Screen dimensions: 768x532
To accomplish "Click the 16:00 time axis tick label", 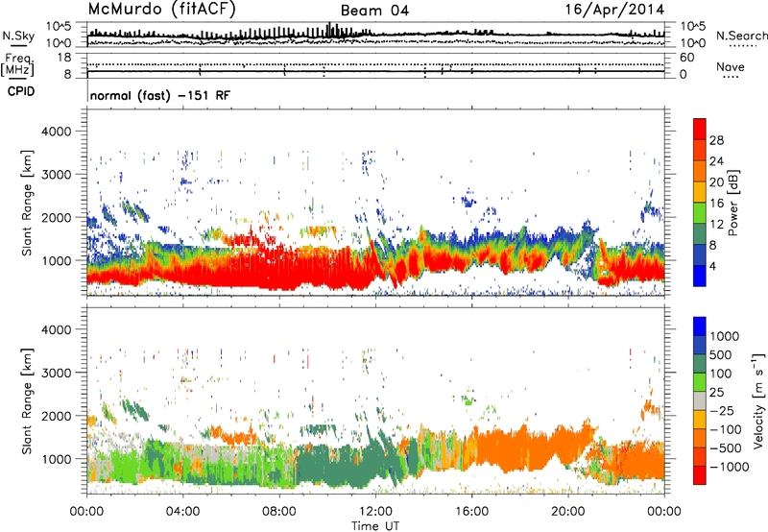I will point(471,512).
